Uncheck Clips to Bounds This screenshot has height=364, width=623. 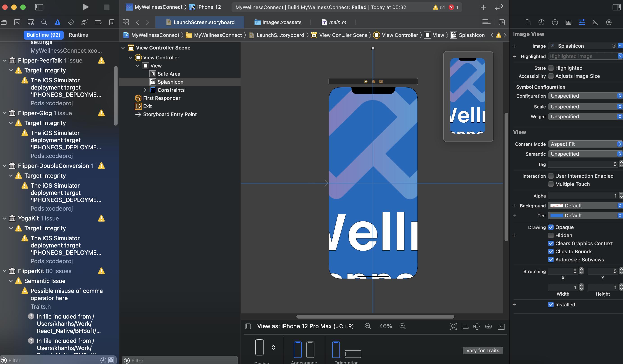[x=551, y=252]
